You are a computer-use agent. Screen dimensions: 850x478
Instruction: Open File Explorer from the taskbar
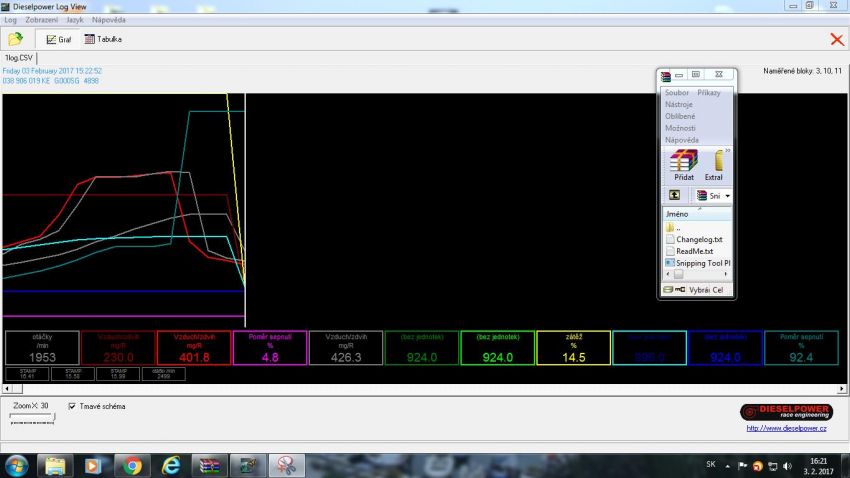pos(55,466)
